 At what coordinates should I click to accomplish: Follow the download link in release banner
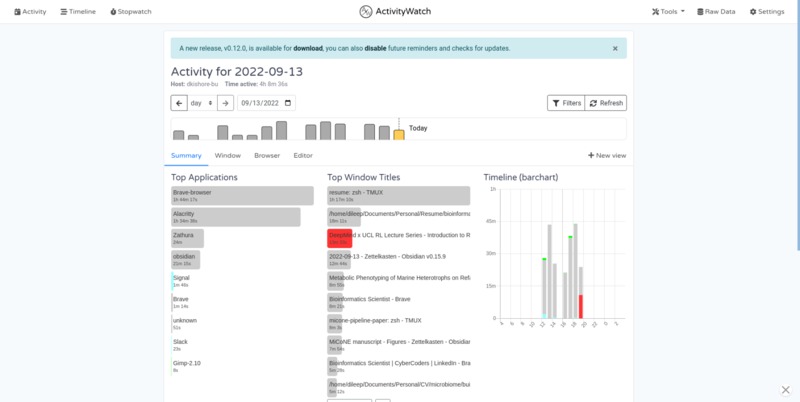tap(308, 48)
